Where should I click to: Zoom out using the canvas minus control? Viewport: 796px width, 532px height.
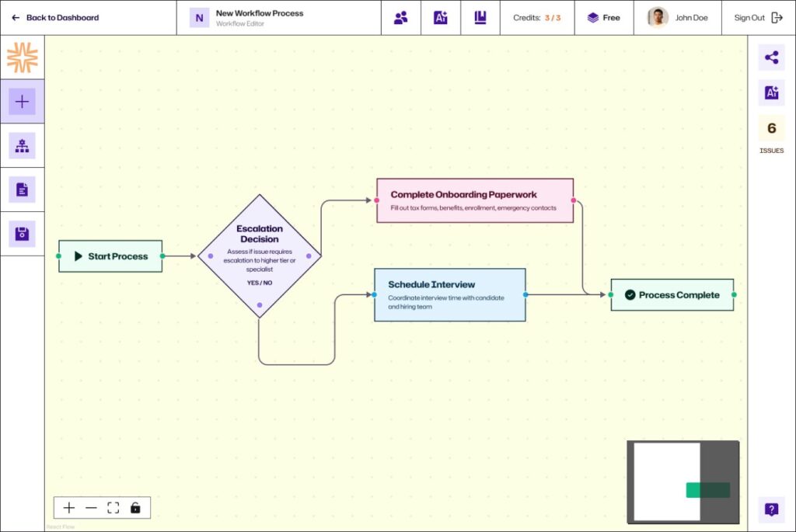[x=91, y=508]
